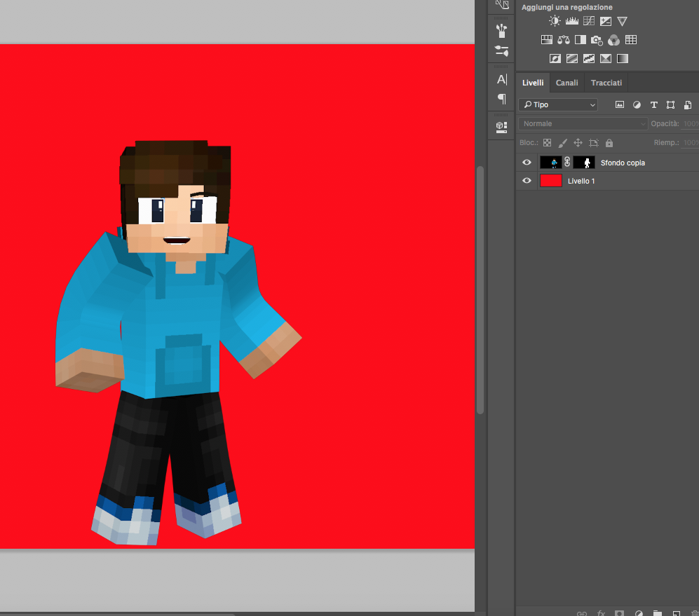The image size is (699, 616).
Task: Open the 3D/Libraries panel icon
Action: click(x=501, y=128)
